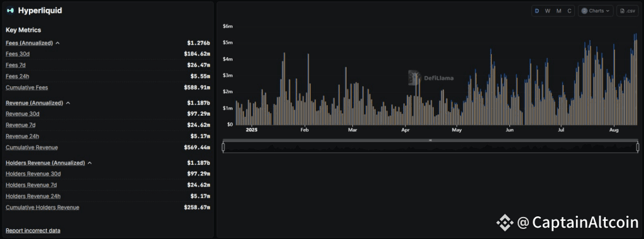
Task: Select the M monthly interval toggle
Action: pos(558,11)
